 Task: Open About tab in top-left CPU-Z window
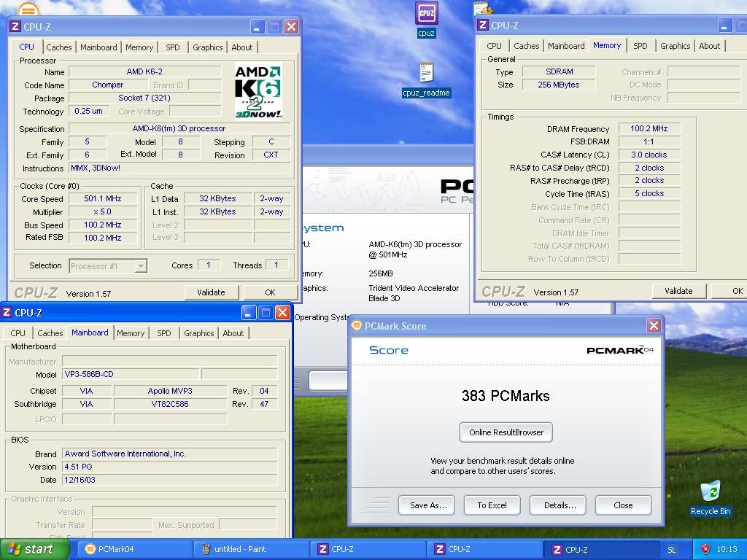[242, 47]
